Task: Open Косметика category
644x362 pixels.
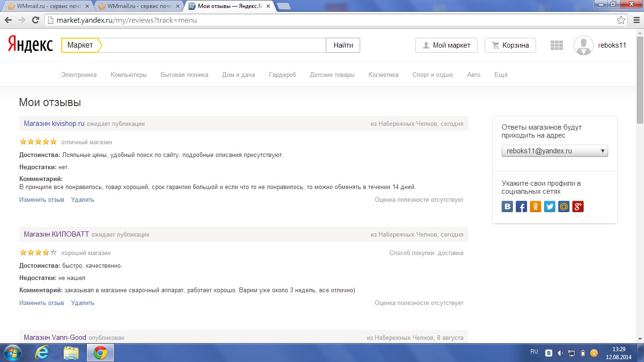Action: click(383, 74)
